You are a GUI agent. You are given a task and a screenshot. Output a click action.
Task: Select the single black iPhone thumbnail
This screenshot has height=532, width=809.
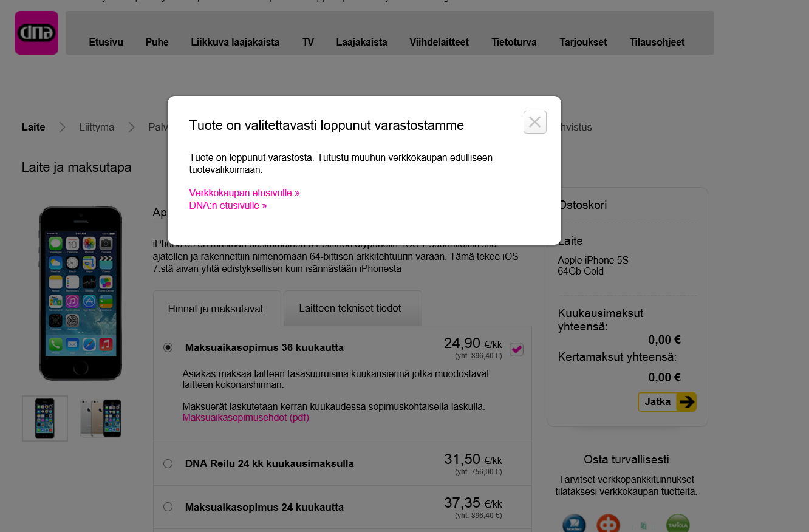point(45,418)
